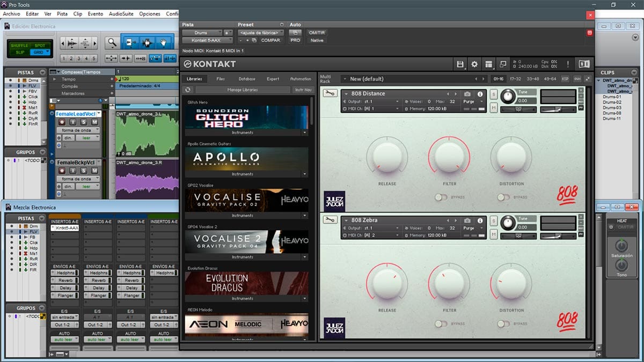Image resolution: width=644 pixels, height=362 pixels.
Task: Switch to the Database tab in Kontakt
Action: (247, 79)
